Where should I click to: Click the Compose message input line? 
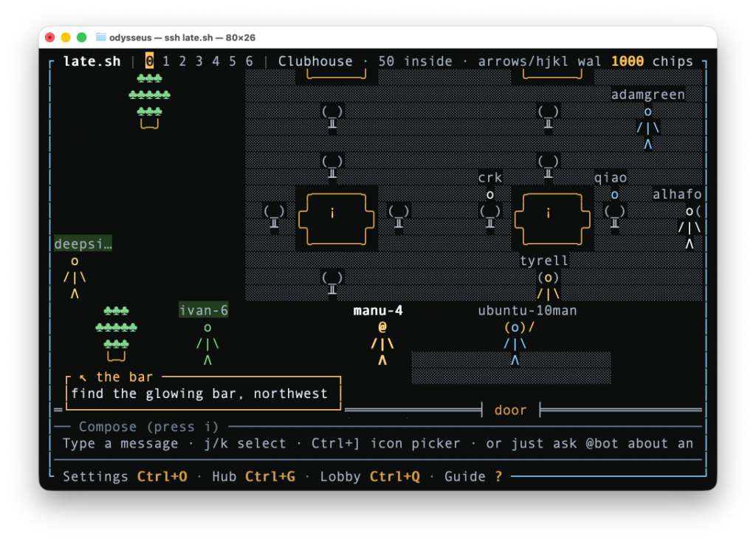[x=378, y=444]
